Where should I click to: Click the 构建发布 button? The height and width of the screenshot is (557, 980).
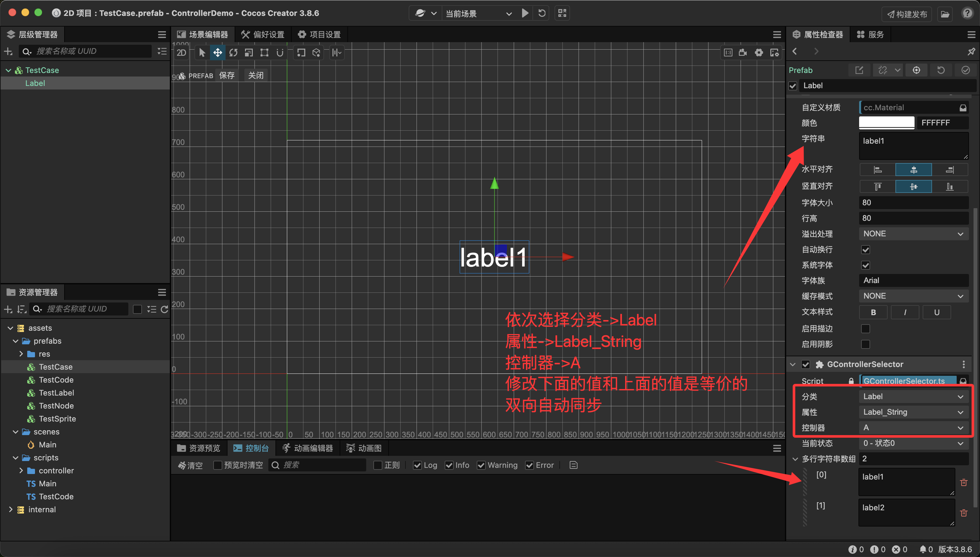[x=907, y=14]
